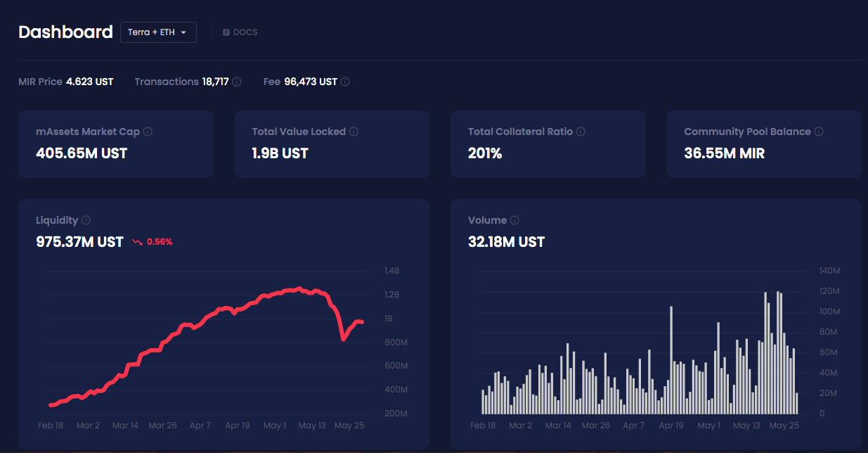Show info for Community Pool Balance
Viewport: 868px width, 453px height.
coord(819,132)
